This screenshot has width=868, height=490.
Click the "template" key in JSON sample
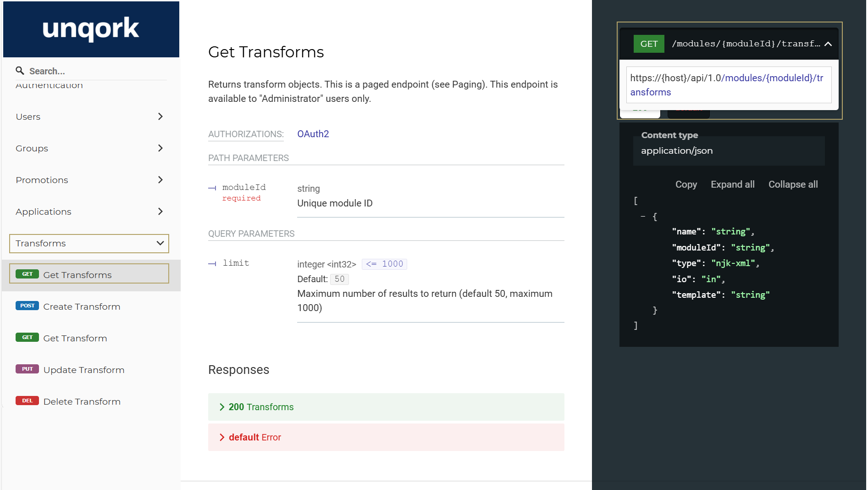pyautogui.click(x=696, y=295)
